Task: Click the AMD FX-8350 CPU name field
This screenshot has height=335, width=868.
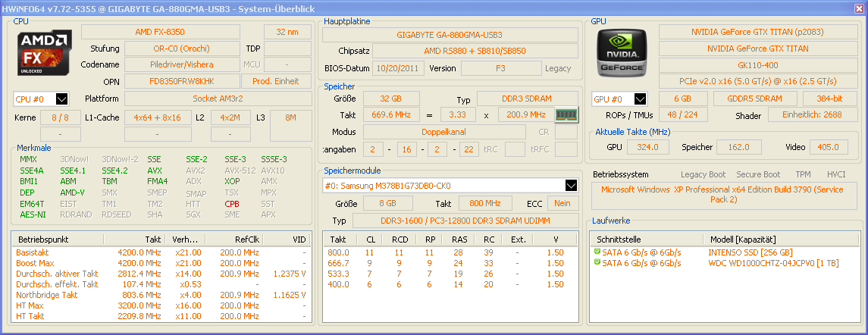Action: (160, 32)
